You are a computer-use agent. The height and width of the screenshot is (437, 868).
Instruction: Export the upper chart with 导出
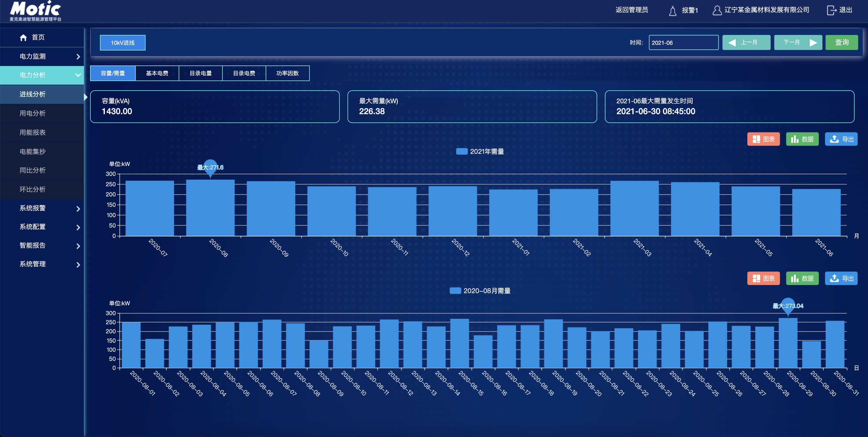pos(841,139)
